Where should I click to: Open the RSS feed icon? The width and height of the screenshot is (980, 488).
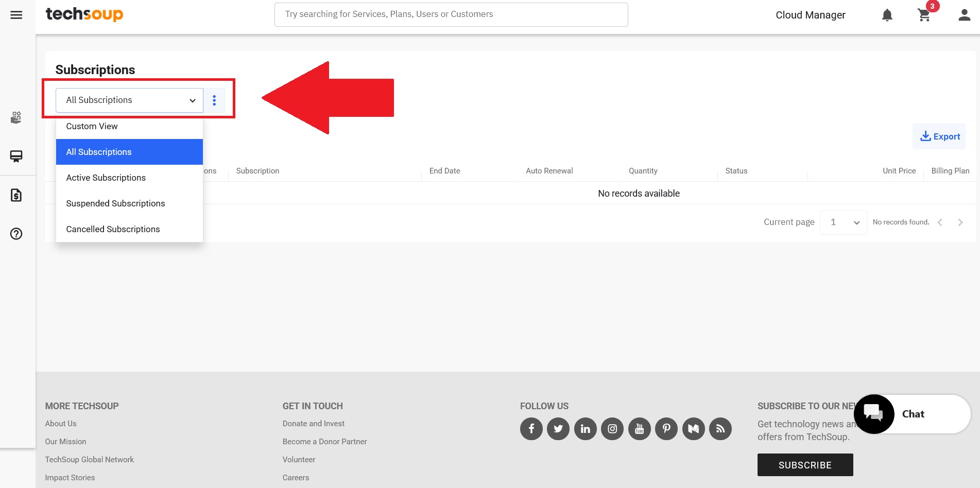(x=720, y=429)
